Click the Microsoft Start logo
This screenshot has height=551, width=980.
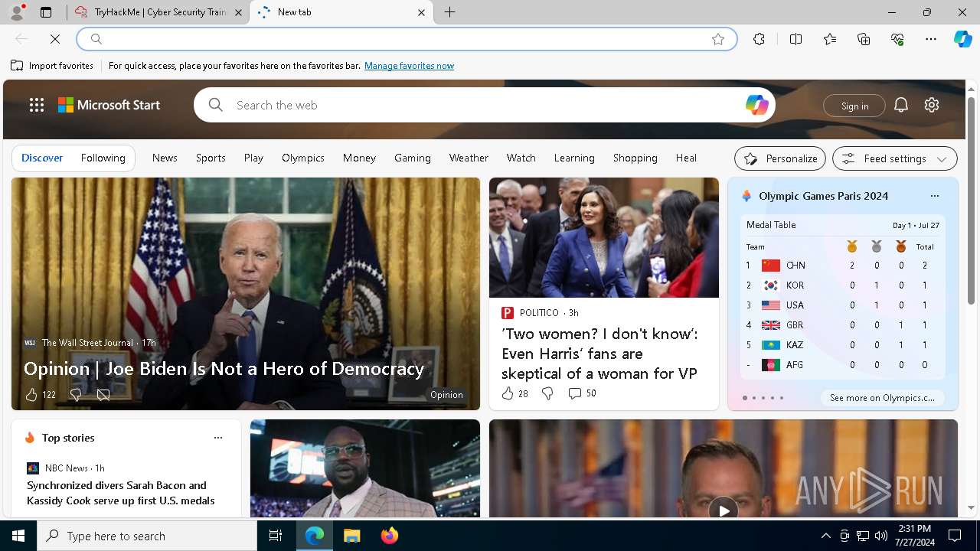pos(109,105)
